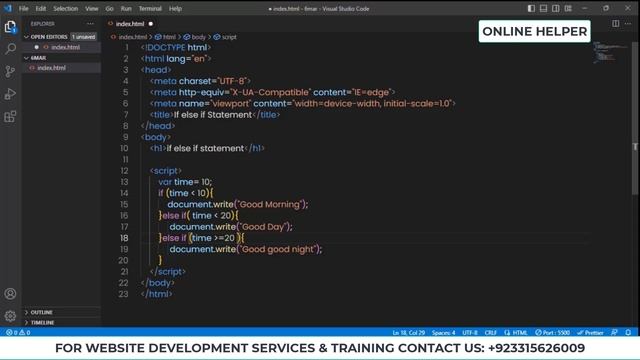The height and width of the screenshot is (360, 640).
Task: Click index.html in the breadcrumb
Action: [x=132, y=37]
